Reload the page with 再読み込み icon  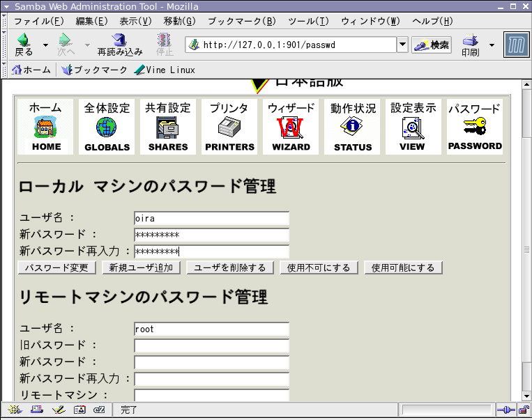click(120, 45)
